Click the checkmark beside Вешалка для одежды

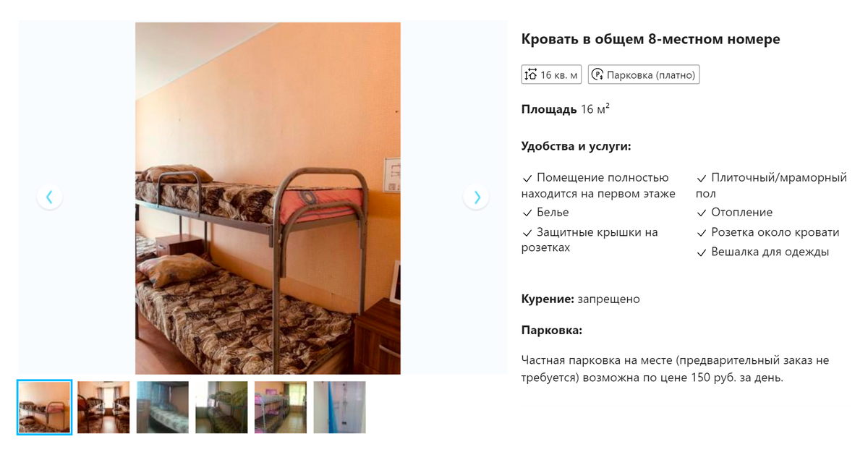(701, 252)
